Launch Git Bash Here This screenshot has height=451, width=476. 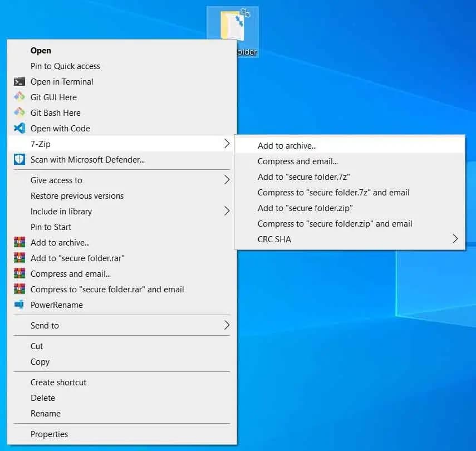[121, 112]
